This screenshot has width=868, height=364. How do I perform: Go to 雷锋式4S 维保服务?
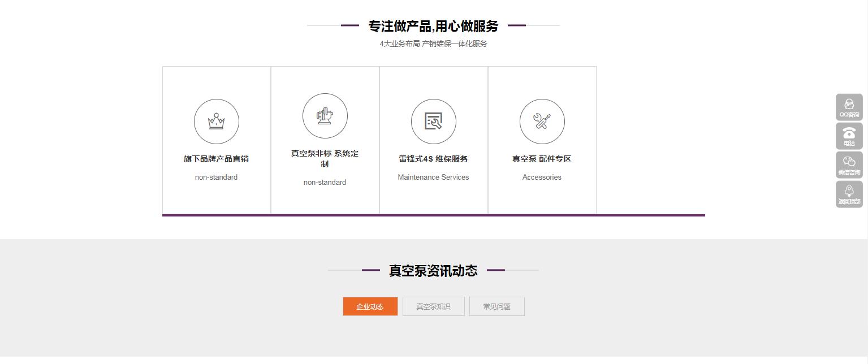433,159
